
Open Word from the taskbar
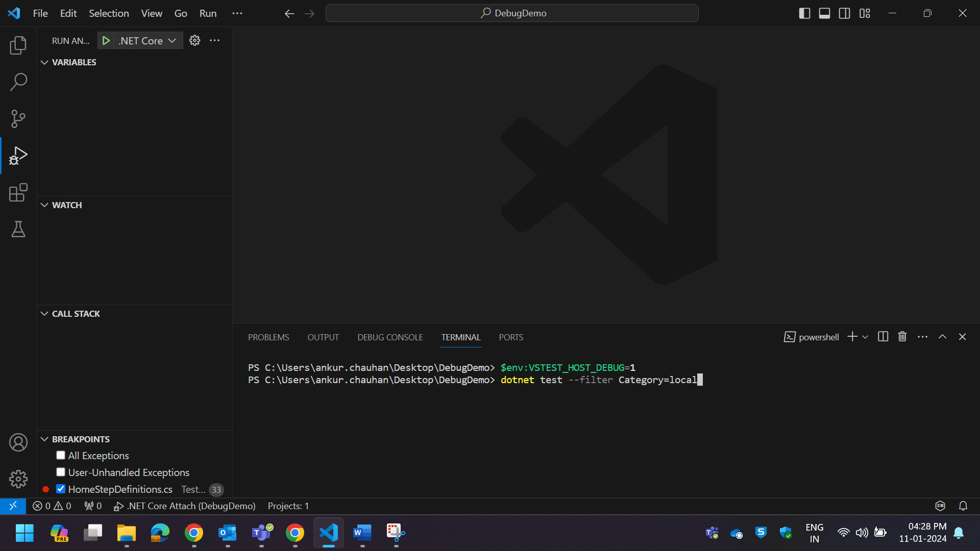coord(362,533)
